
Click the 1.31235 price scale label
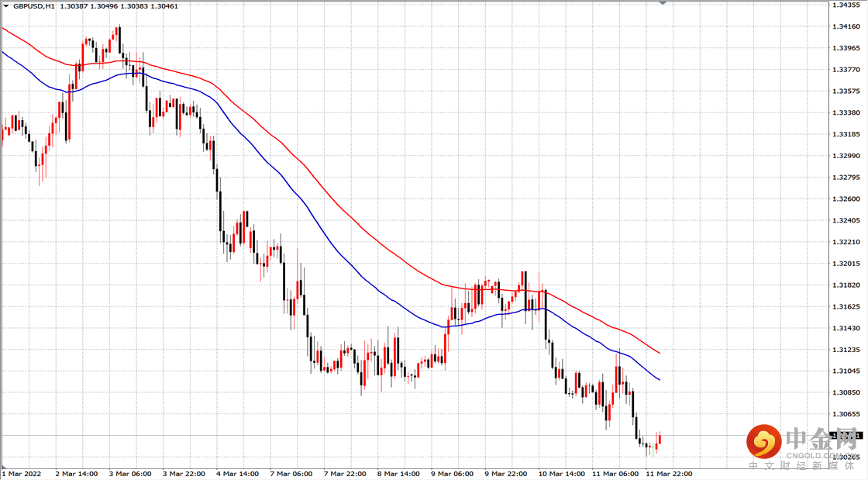click(846, 350)
